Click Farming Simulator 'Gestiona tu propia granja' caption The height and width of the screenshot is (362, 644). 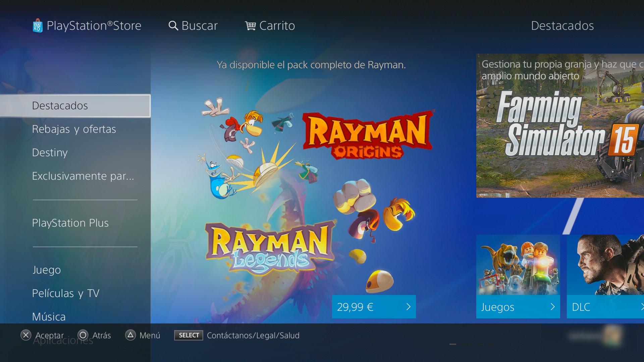pos(562,70)
